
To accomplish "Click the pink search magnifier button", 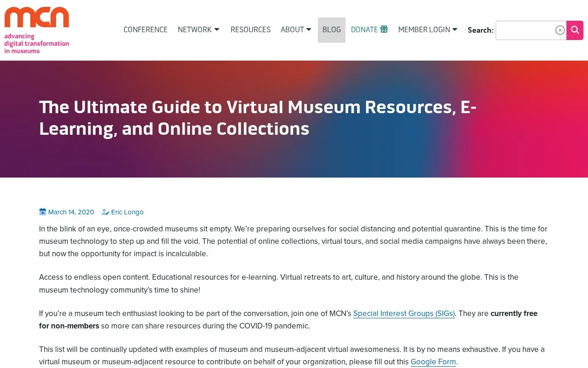I will click(575, 30).
